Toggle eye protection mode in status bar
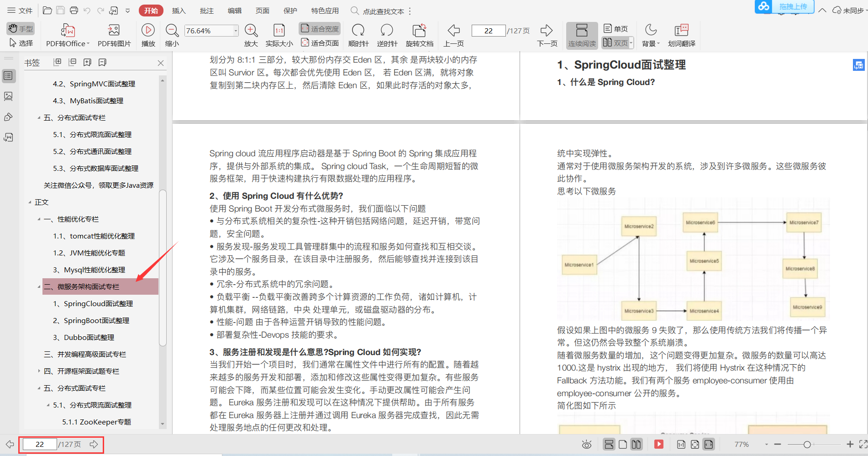Screen dimensions: 868x456 click(587, 445)
